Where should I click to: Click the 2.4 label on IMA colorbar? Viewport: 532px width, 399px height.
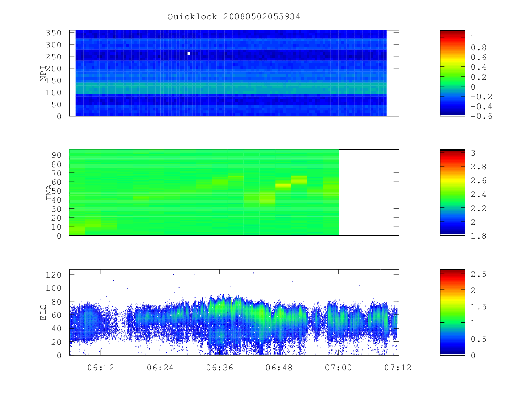[x=478, y=194]
